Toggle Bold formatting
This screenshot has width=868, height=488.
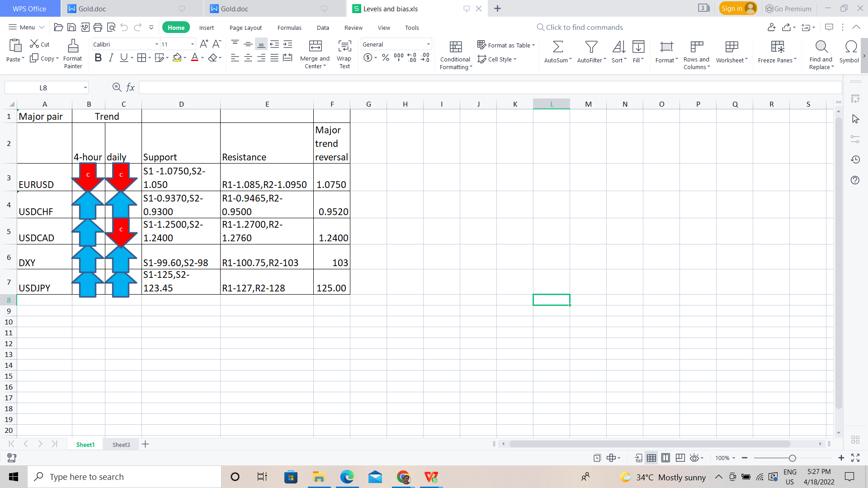[x=98, y=58]
